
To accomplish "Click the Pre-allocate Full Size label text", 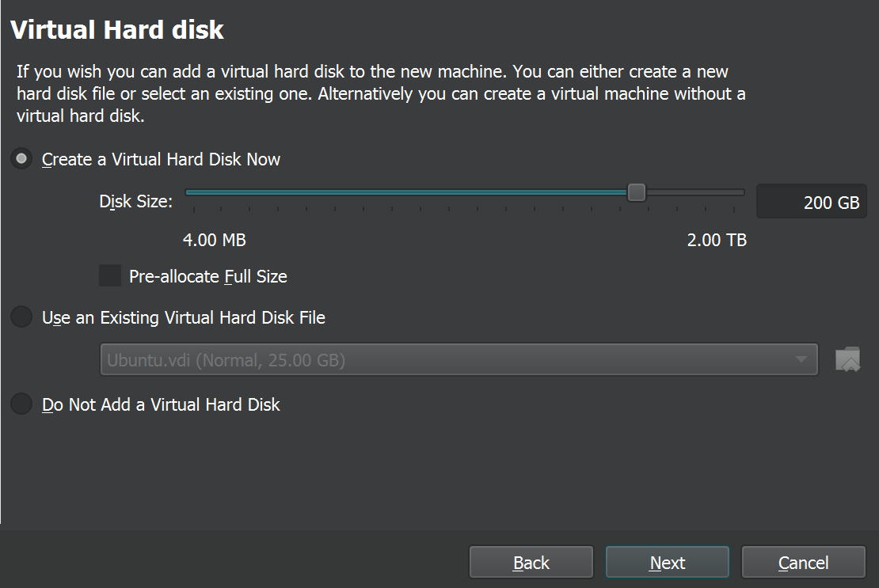I will (x=207, y=276).
